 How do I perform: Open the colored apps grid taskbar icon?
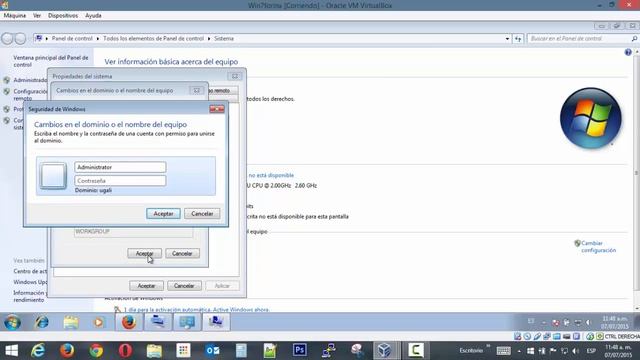(183, 350)
